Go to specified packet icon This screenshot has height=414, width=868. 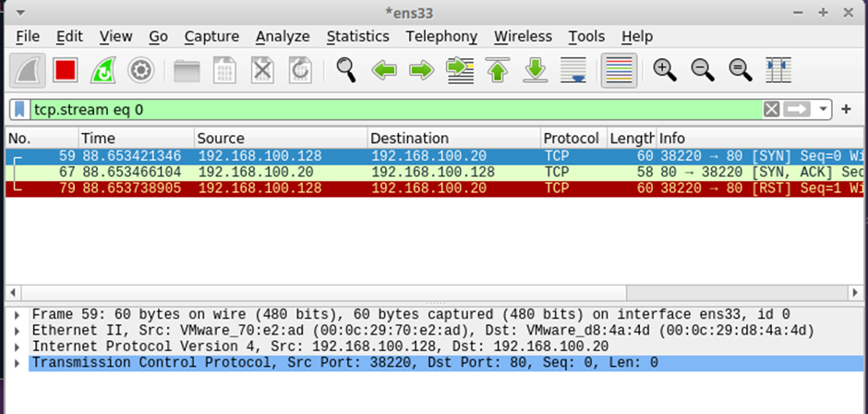(x=460, y=70)
